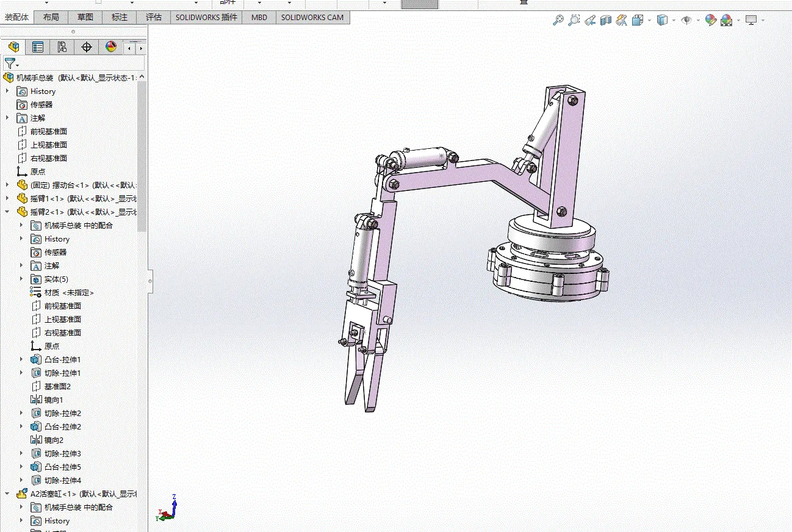Expand the 摇臂1<1> component node
This screenshot has width=792, height=532.
(7, 198)
